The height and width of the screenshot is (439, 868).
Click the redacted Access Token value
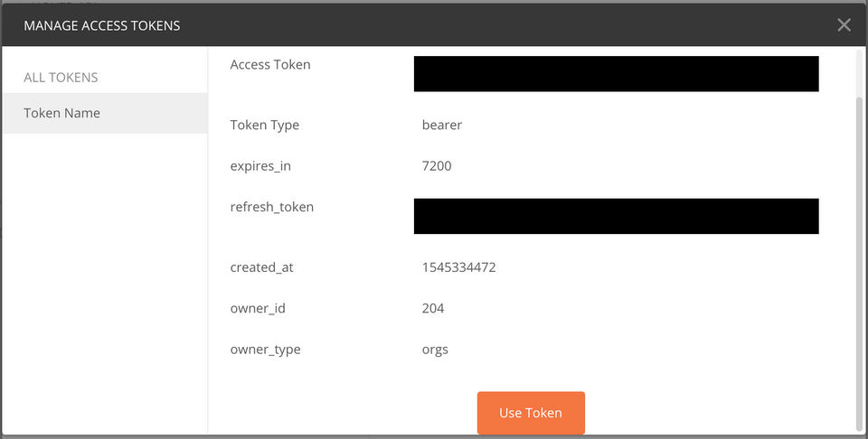point(616,74)
